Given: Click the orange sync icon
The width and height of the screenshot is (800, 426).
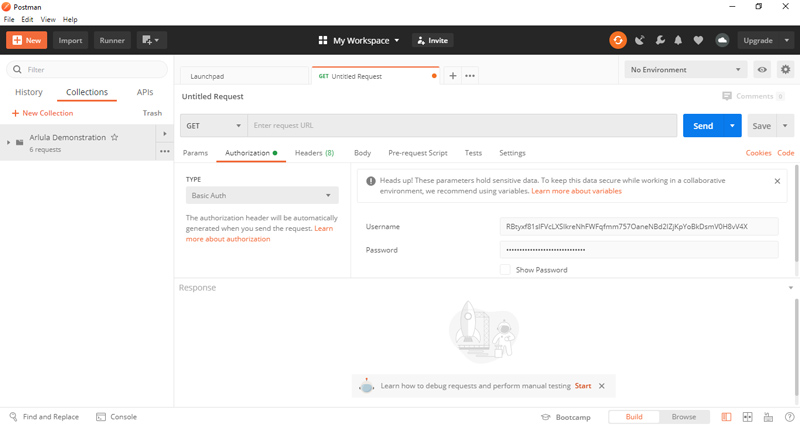Looking at the screenshot, I should tap(618, 40).
